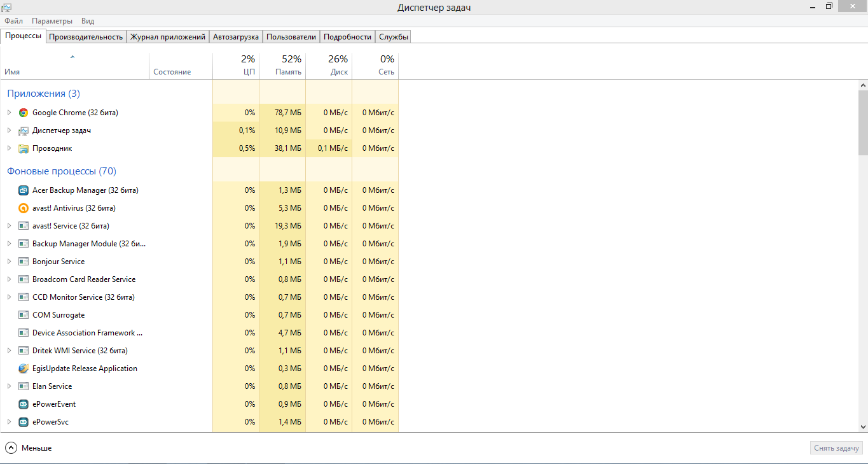Open the Вид menu
Image resolution: width=868 pixels, height=464 pixels.
[x=88, y=21]
